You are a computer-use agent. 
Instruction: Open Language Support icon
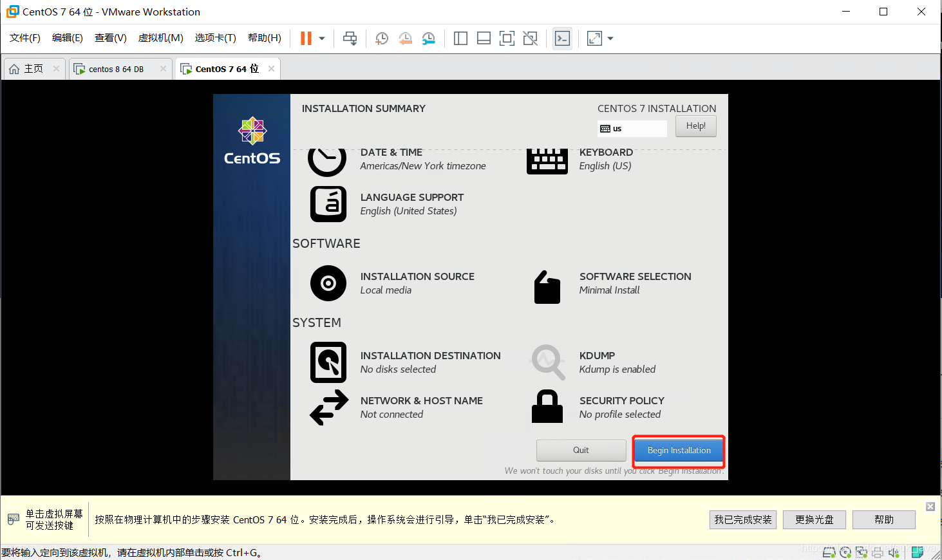328,204
